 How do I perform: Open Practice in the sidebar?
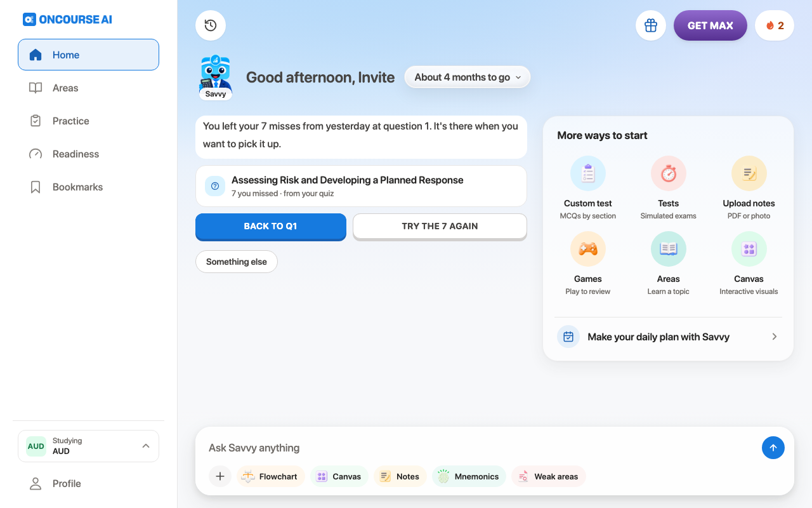click(88, 121)
